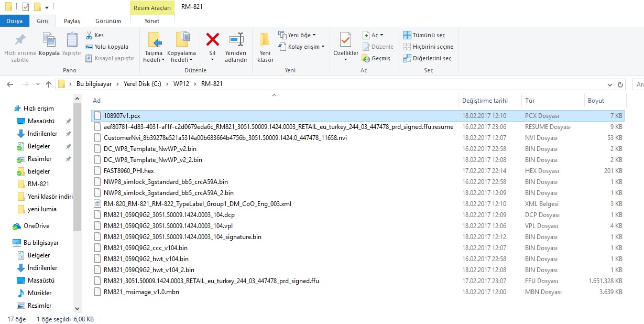Screen dimensions: 644x324
Task: Open recent locations dropdown next to forward arrow
Action: 38,84
